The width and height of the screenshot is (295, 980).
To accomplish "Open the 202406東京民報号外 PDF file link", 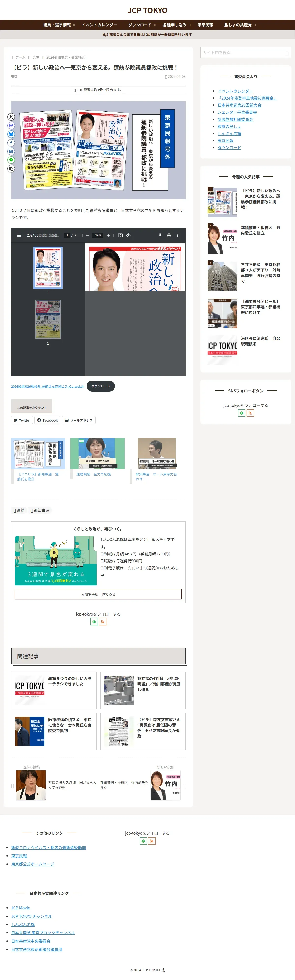I will pyautogui.click(x=47, y=387).
